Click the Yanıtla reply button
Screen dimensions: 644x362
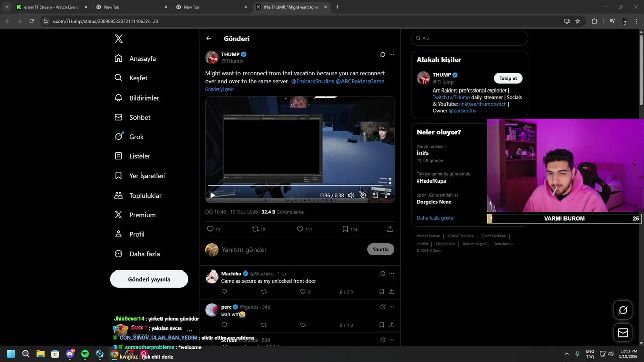[381, 249]
